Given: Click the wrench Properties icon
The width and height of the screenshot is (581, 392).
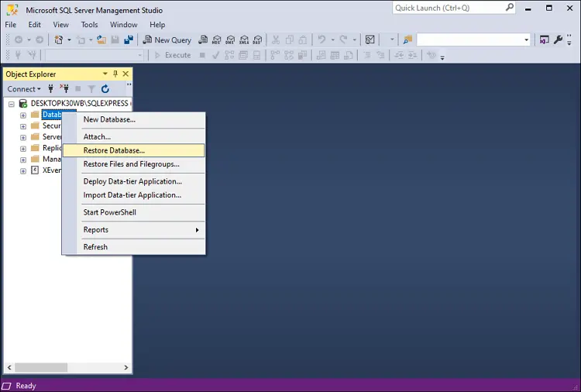Looking at the screenshot, I should point(558,40).
